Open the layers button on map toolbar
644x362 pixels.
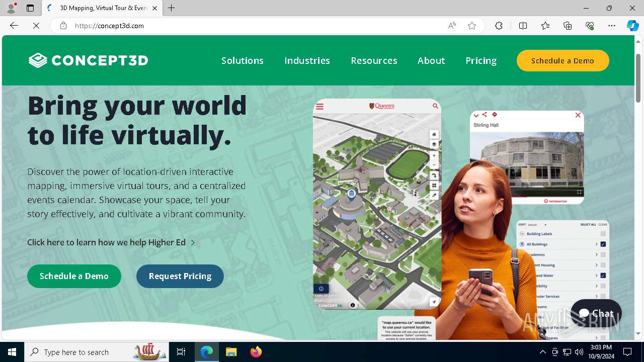(x=434, y=144)
